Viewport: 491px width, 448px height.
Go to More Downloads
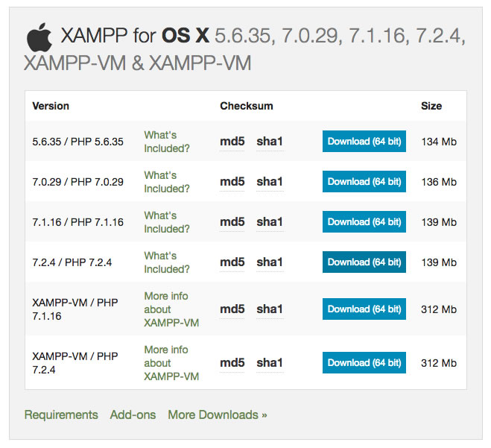(x=218, y=414)
